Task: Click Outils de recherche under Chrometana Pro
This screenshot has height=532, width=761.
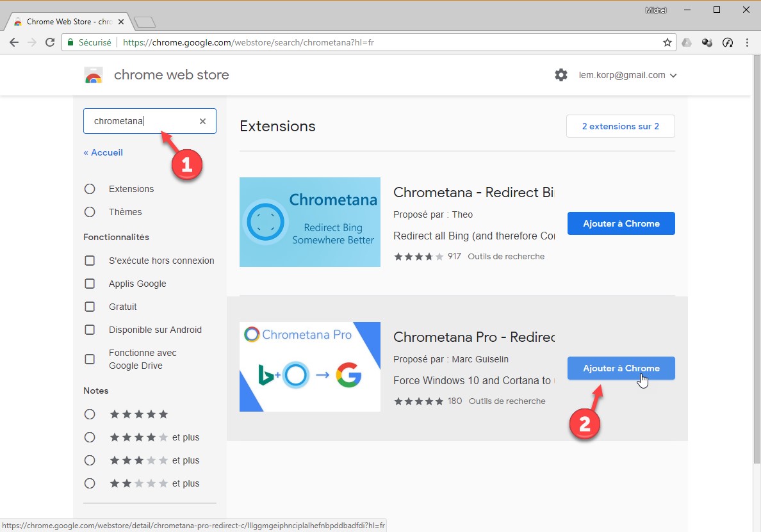Action: tap(507, 401)
